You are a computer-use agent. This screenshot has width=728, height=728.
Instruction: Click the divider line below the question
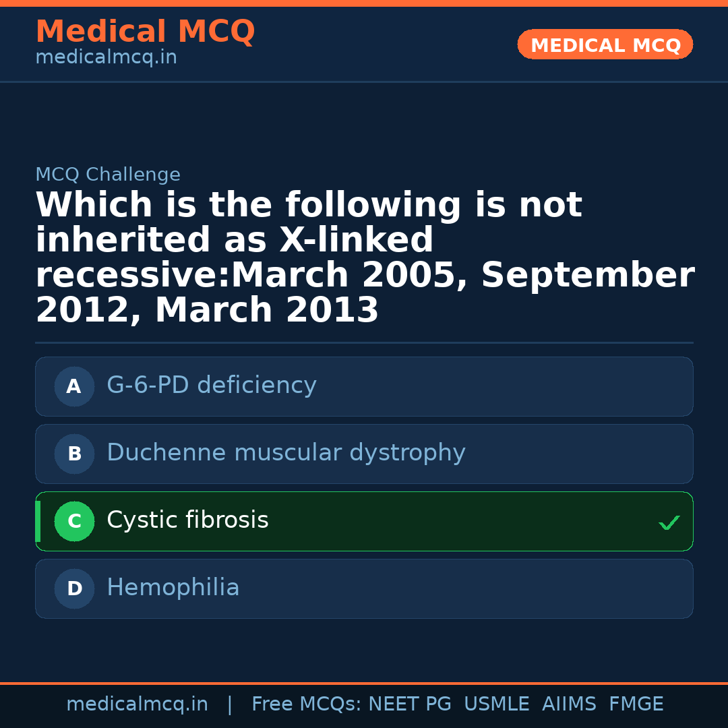coord(364,341)
